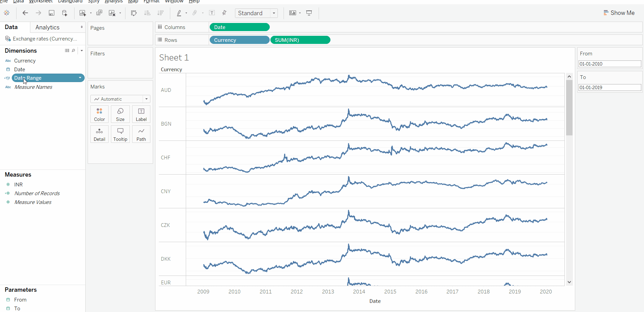Select the Measure Names field
This screenshot has height=312, width=644.
click(x=33, y=87)
